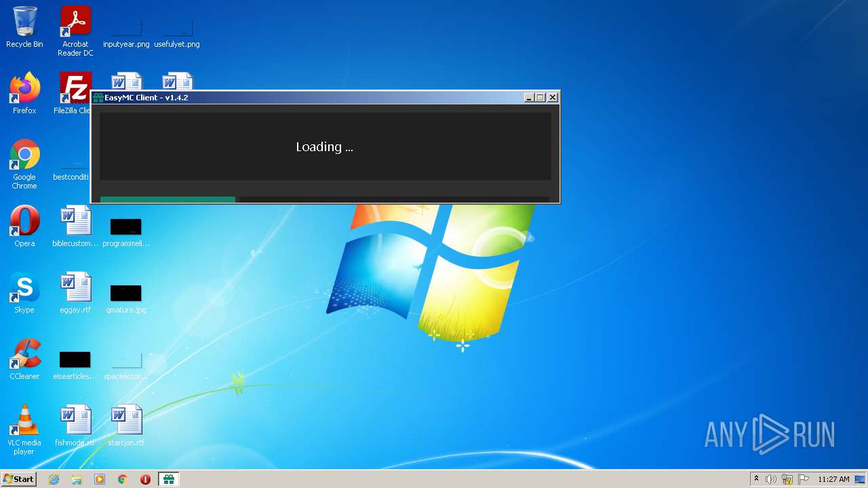868x488 pixels.
Task: Open Windows Media Player taskbar icon
Action: point(100,479)
